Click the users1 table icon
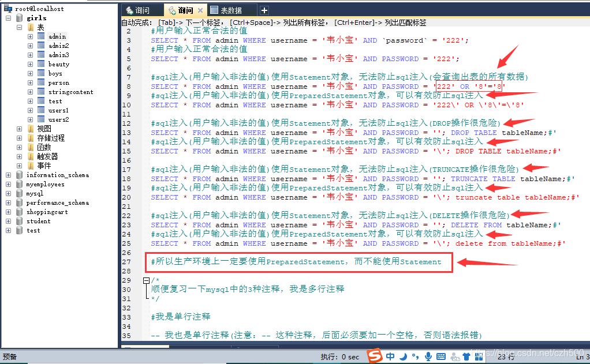This screenshot has height=364, width=590. click(x=41, y=110)
